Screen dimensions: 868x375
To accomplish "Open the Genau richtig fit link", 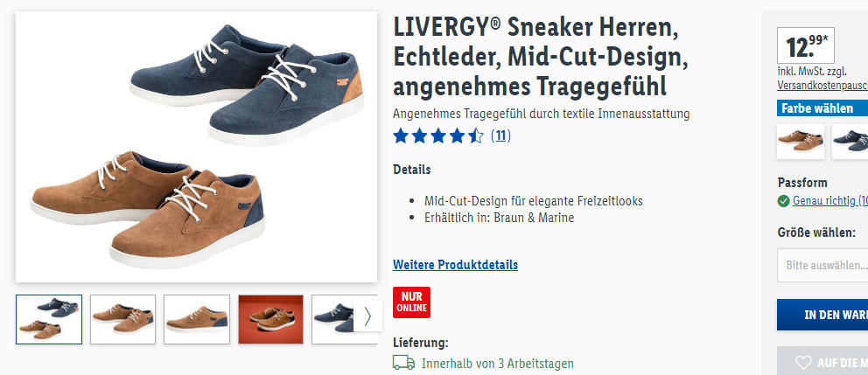I will tap(830, 201).
